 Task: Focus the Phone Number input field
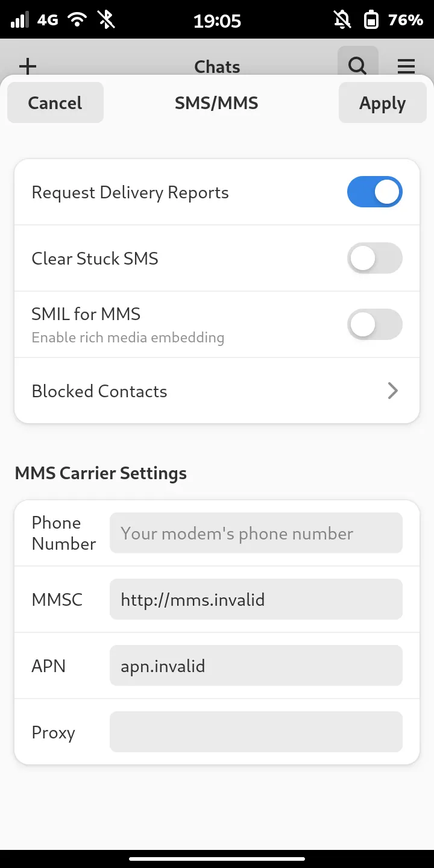coord(256,533)
